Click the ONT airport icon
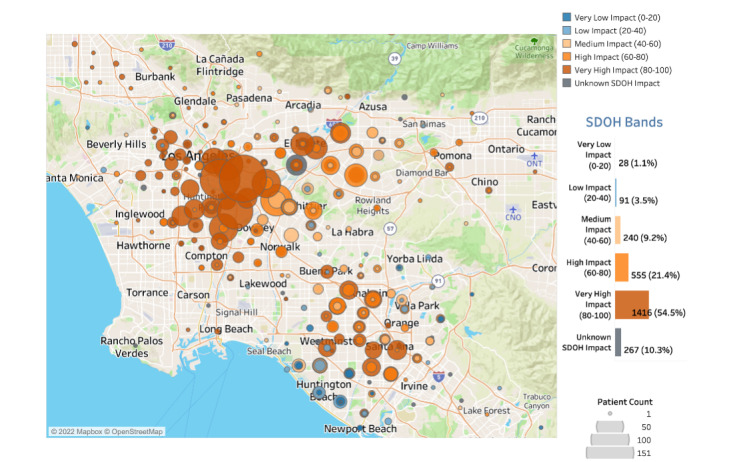733x462 pixels. (534, 156)
